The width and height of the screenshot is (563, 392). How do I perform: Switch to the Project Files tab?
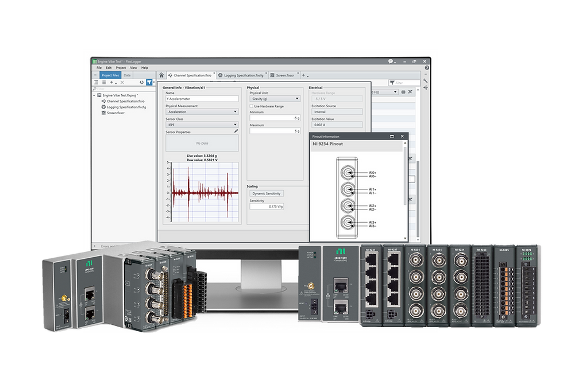coord(110,75)
